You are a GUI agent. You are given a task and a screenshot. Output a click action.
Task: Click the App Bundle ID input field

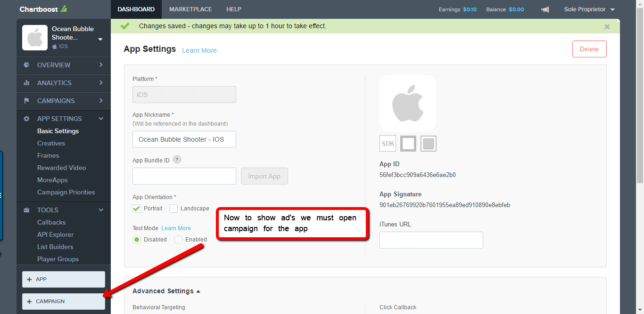[x=184, y=176]
